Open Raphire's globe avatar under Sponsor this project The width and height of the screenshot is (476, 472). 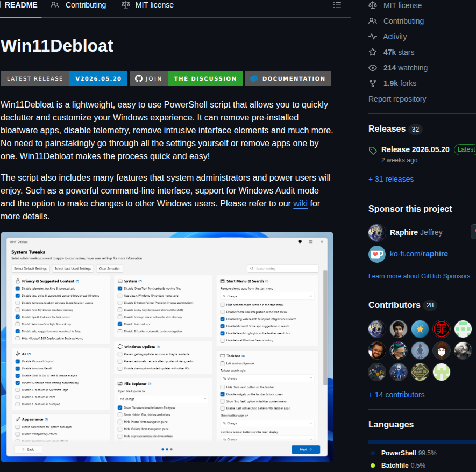[x=376, y=232]
